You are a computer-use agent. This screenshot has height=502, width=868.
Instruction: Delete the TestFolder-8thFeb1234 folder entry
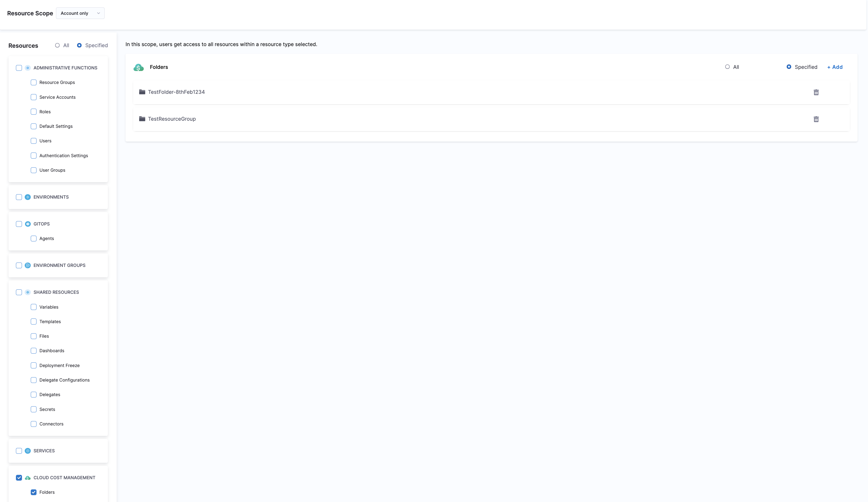pyautogui.click(x=816, y=92)
